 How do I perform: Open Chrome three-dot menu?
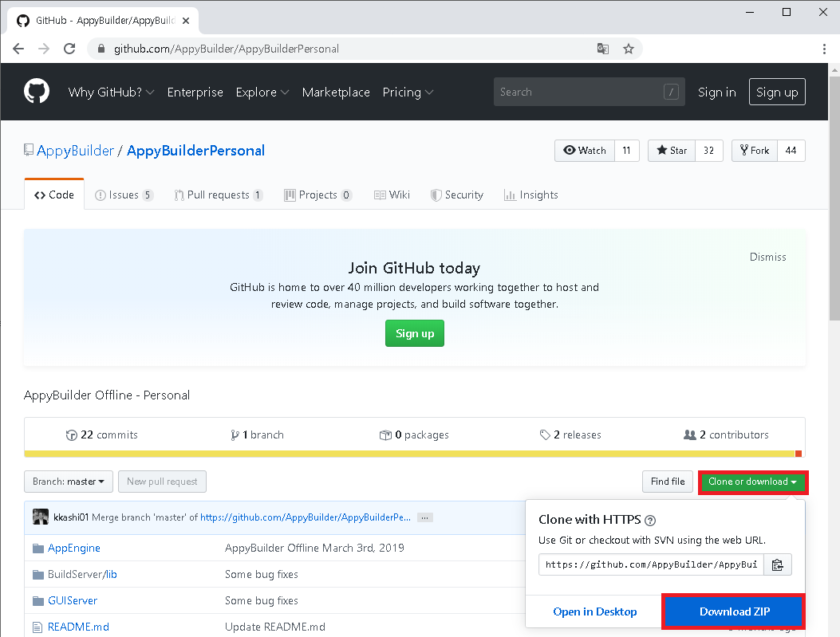824,49
